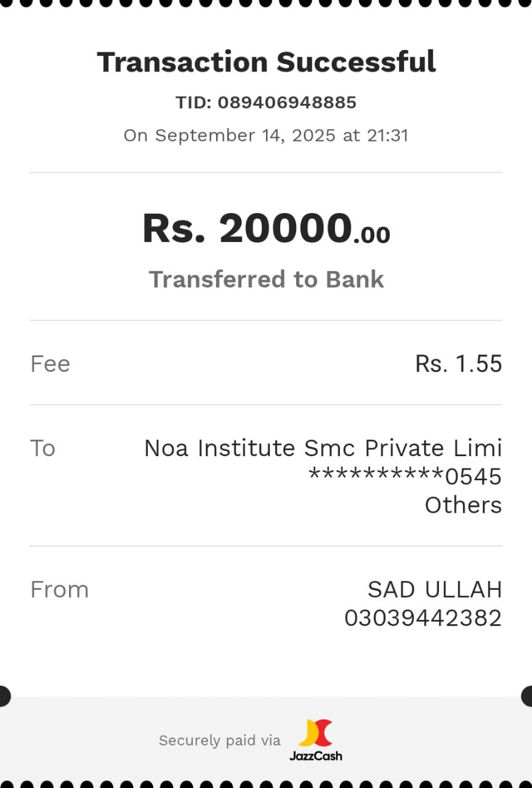The height and width of the screenshot is (788, 532).
Task: Click the divider line below the transaction date
Action: coord(266,173)
